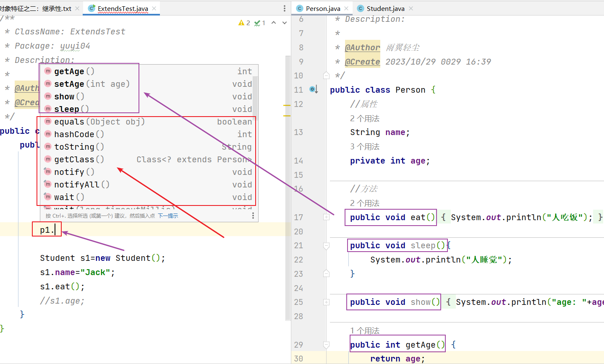Screen dimensions: 604x364
Task: Collapse the sleep() method at line 21
Action: pos(326,245)
